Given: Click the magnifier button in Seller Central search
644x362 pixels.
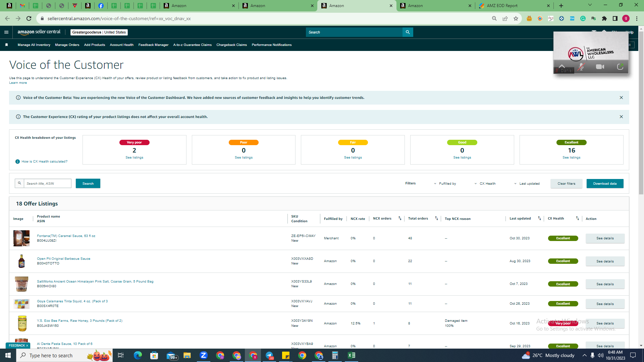Looking at the screenshot, I should [408, 32].
